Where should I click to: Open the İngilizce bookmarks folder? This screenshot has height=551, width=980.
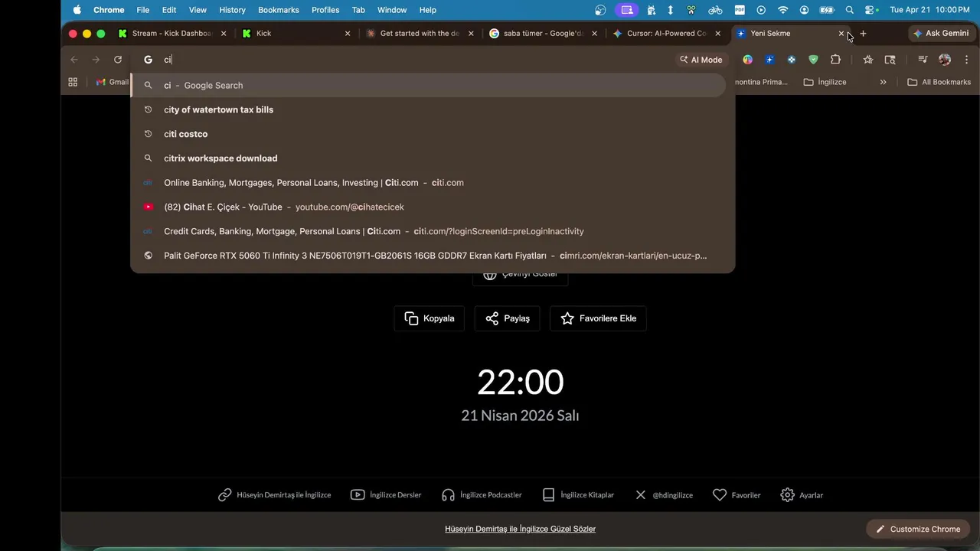pos(825,82)
